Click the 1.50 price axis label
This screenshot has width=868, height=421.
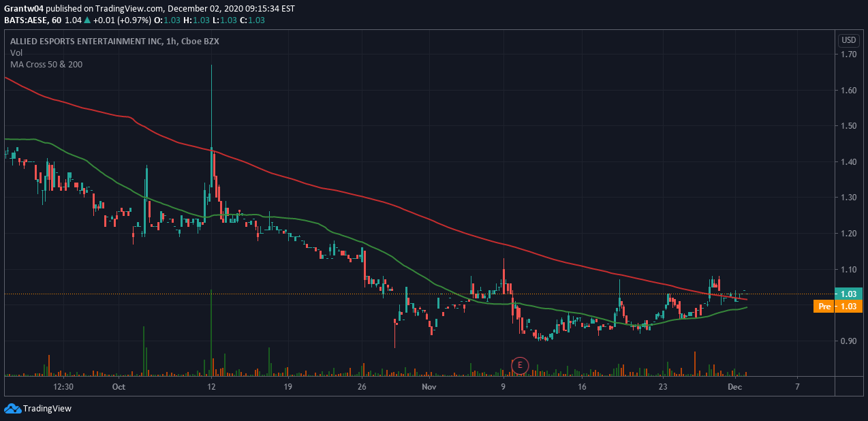tap(848, 126)
